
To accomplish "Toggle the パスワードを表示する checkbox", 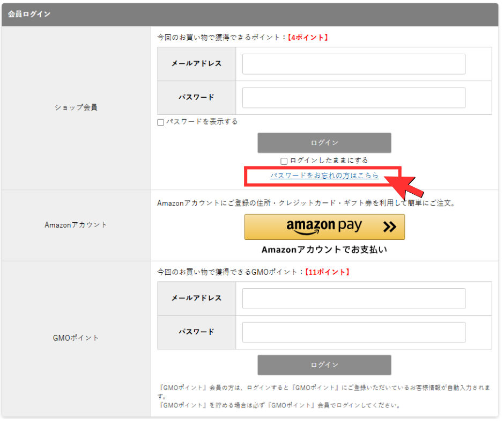I will point(161,122).
